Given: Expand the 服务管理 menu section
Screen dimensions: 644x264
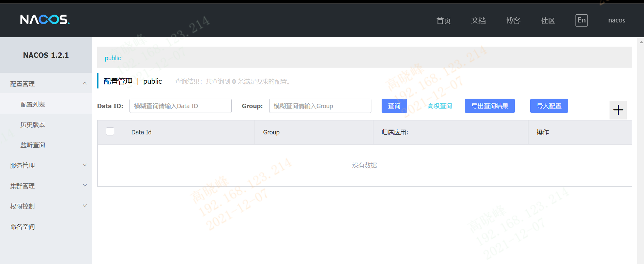Looking at the screenshot, I should click(x=46, y=165).
